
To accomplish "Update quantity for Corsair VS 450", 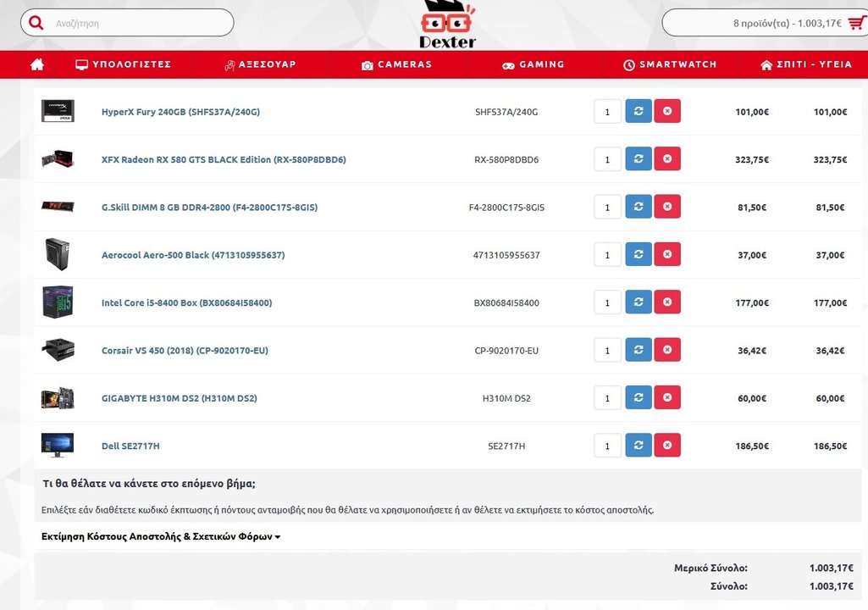I will pyautogui.click(x=639, y=349).
